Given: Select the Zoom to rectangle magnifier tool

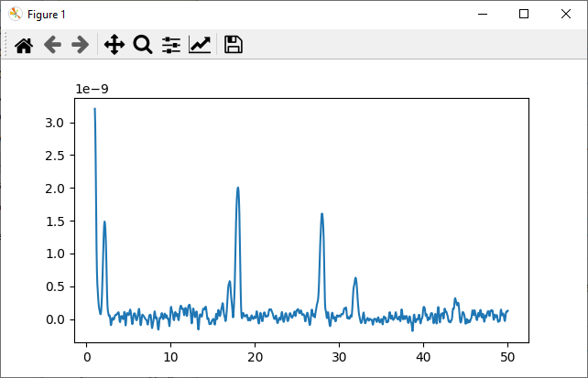Looking at the screenshot, I should pyautogui.click(x=143, y=45).
